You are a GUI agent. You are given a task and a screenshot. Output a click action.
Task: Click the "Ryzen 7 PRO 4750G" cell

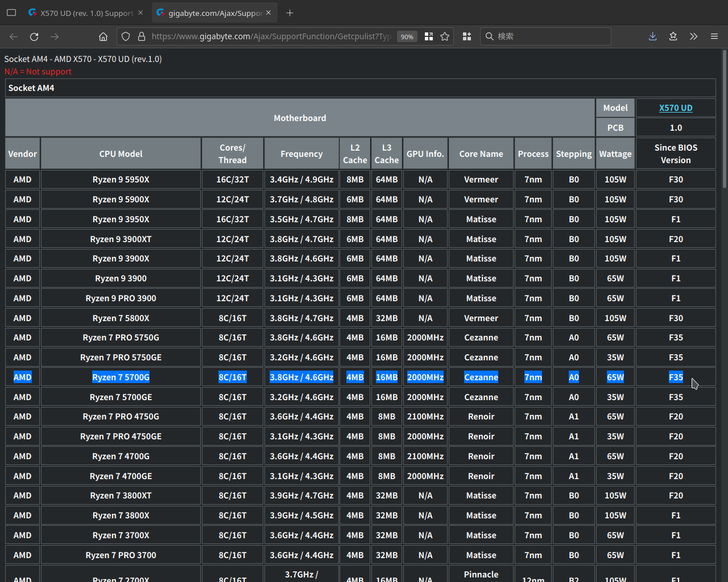click(x=121, y=417)
